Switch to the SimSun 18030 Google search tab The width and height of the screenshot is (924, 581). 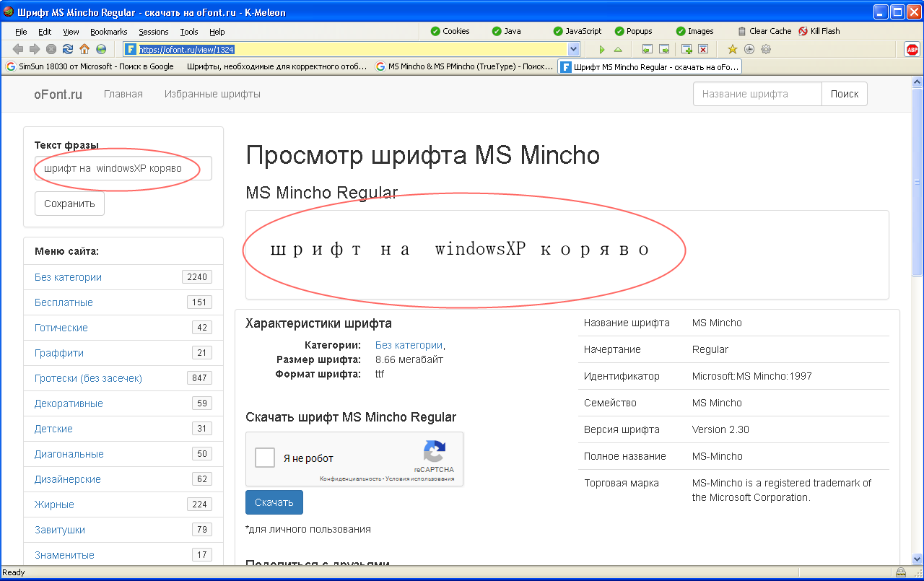(90, 66)
